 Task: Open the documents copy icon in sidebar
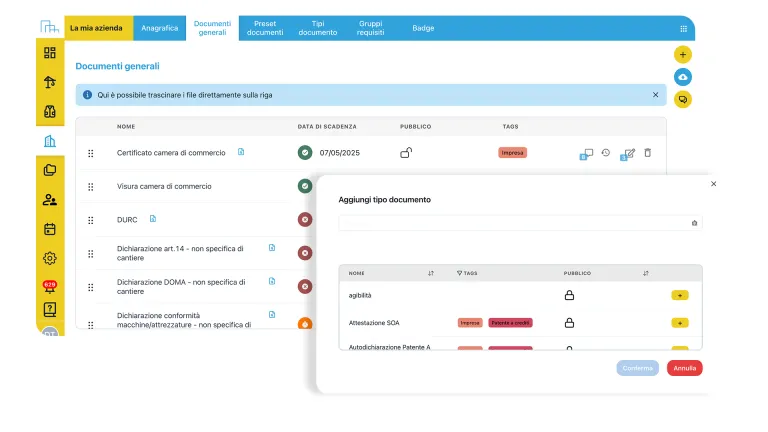(49, 170)
